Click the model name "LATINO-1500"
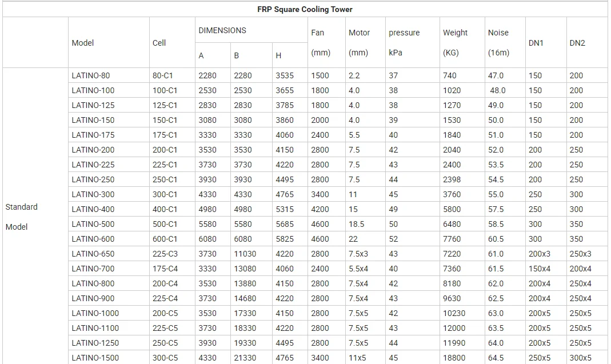 coord(95,358)
